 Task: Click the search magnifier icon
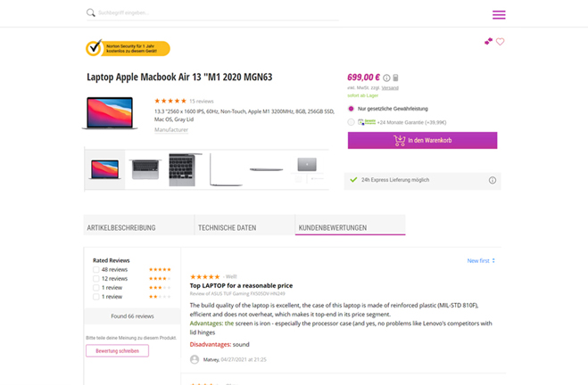(x=90, y=13)
